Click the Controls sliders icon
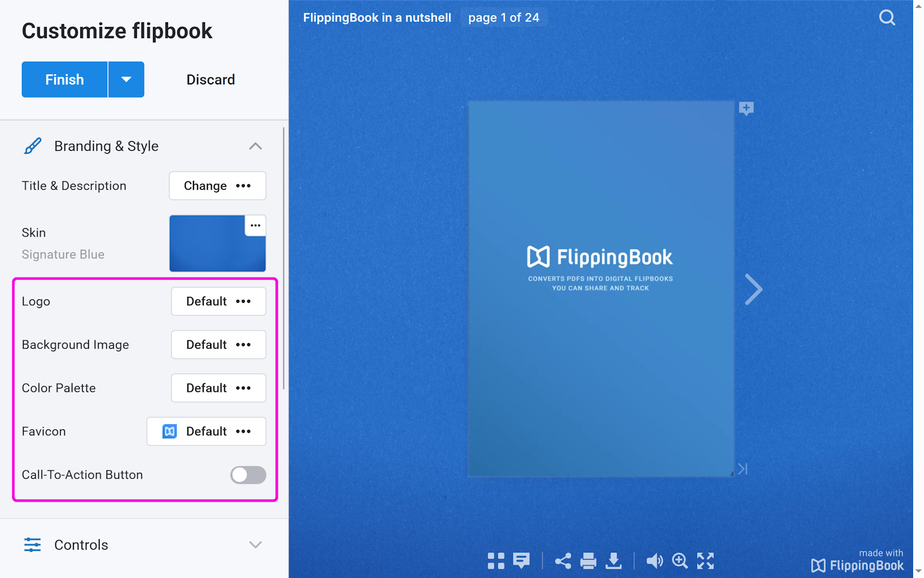 (x=32, y=544)
